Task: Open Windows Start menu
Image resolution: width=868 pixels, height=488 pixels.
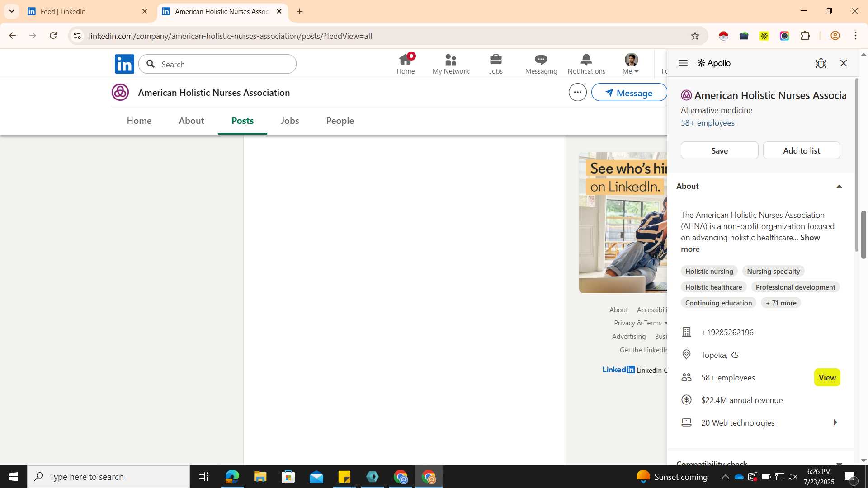Action: click(x=13, y=477)
